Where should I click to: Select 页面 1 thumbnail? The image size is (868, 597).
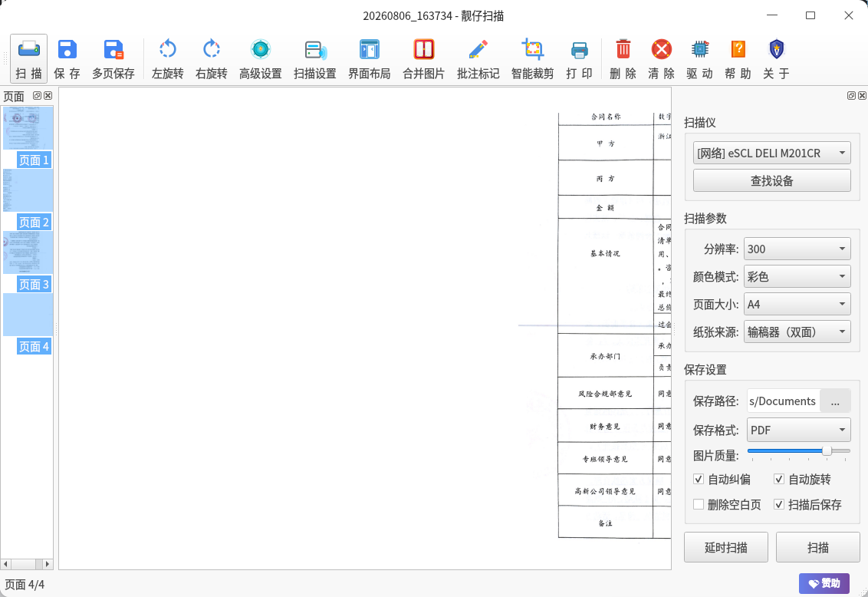click(x=28, y=137)
